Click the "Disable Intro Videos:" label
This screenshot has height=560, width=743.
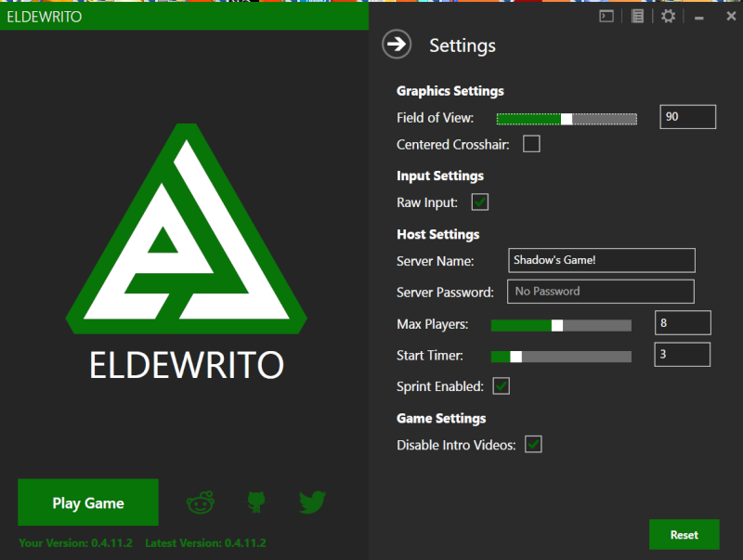456,446
